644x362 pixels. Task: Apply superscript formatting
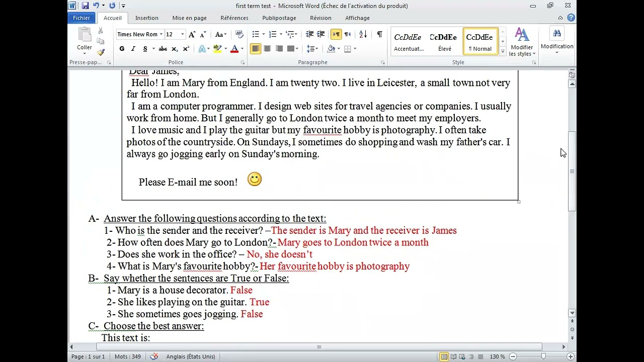(186, 49)
